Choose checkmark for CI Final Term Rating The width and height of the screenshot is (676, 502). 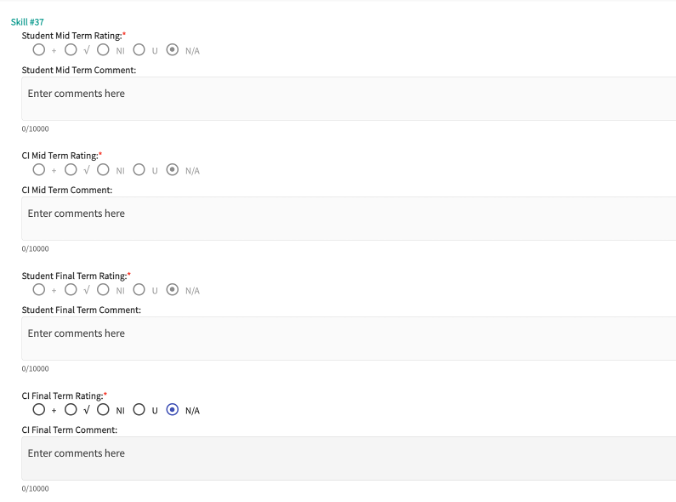[70, 409]
